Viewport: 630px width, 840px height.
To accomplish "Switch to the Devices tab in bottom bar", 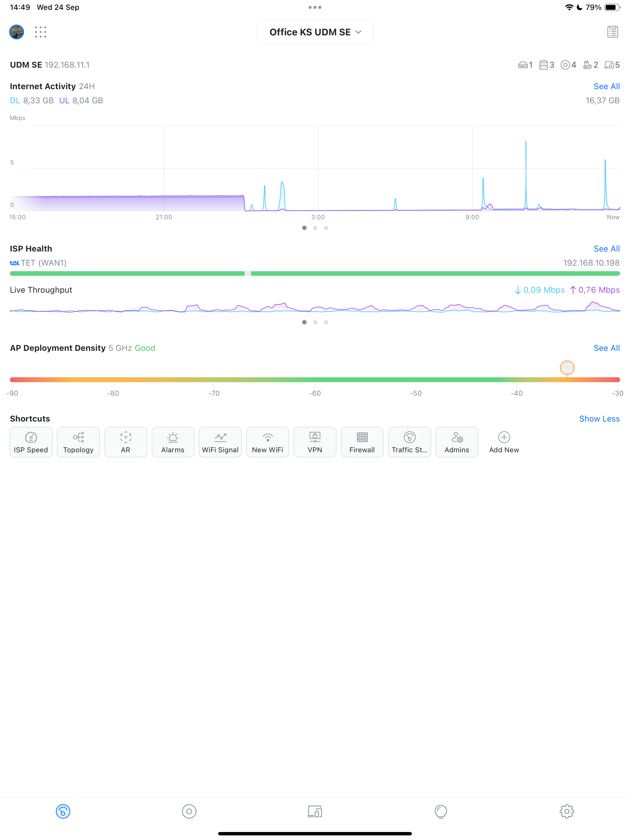I will pyautogui.click(x=315, y=811).
